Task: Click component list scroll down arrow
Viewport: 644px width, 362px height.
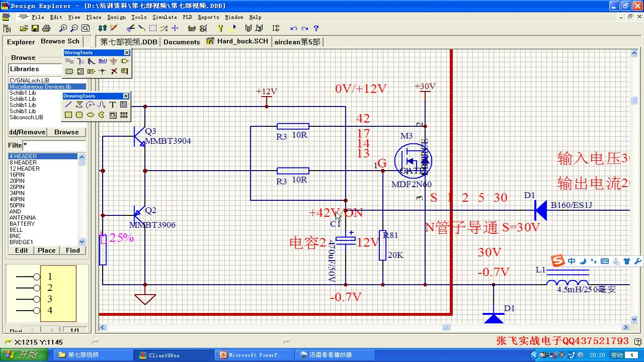Action: pos(82,241)
